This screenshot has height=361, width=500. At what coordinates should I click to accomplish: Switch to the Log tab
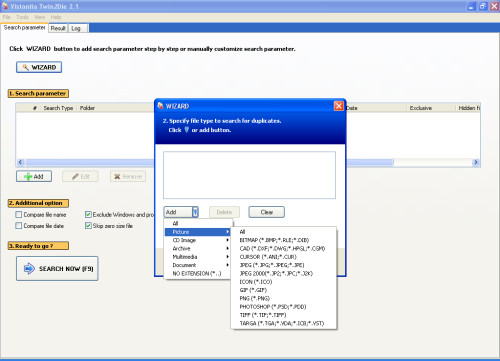pyautogui.click(x=76, y=28)
